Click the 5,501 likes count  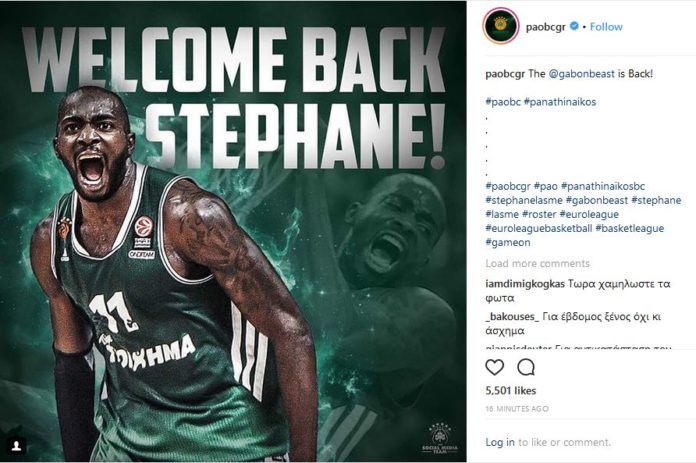click(510, 391)
